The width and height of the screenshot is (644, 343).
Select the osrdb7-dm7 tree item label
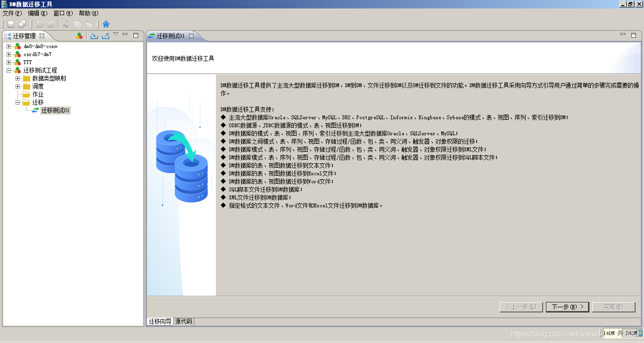38,55
